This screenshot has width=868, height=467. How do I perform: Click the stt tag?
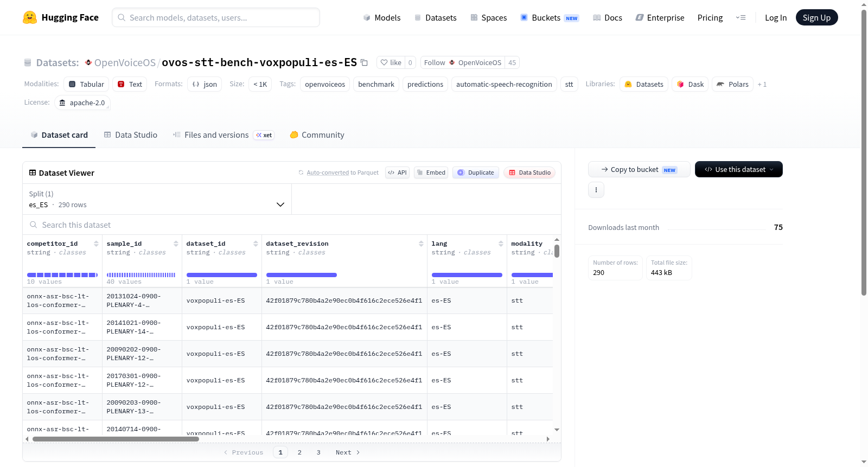[x=569, y=84]
